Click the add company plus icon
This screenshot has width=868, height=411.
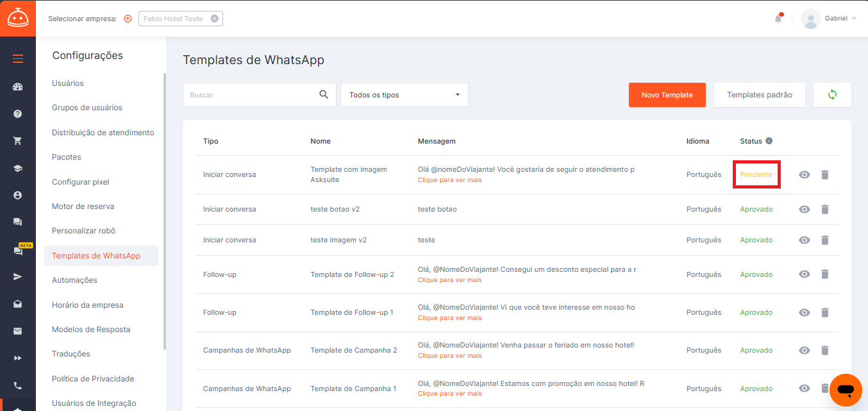click(x=128, y=19)
